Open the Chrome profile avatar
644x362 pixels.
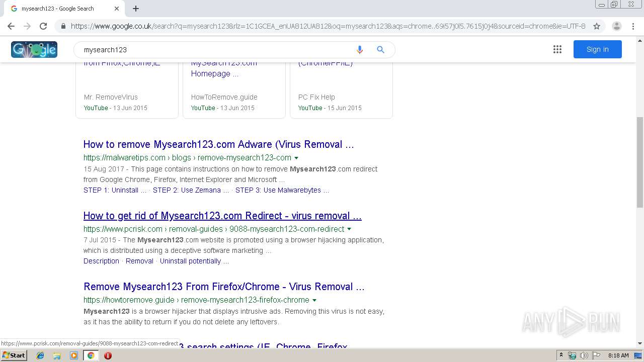617,26
